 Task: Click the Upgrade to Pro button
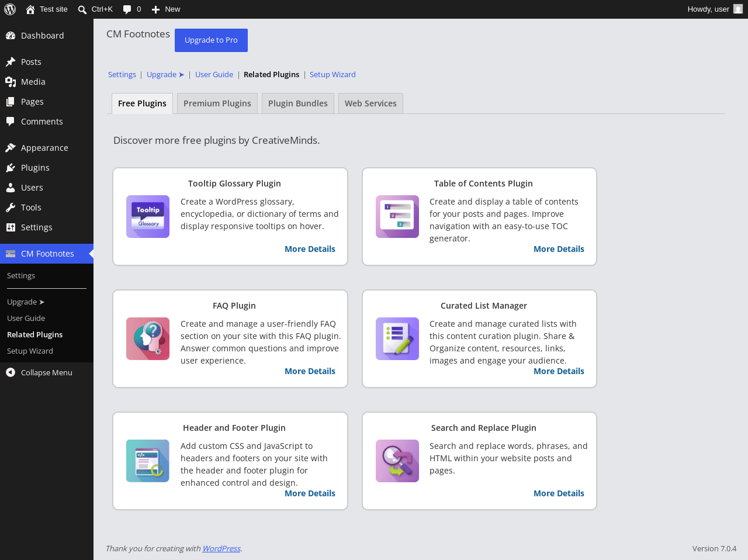[211, 40]
